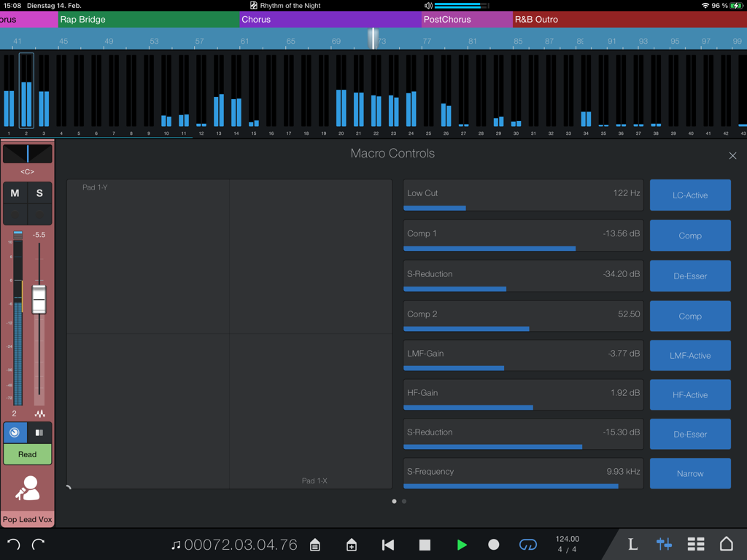Open the <C> chord display

[x=27, y=171]
